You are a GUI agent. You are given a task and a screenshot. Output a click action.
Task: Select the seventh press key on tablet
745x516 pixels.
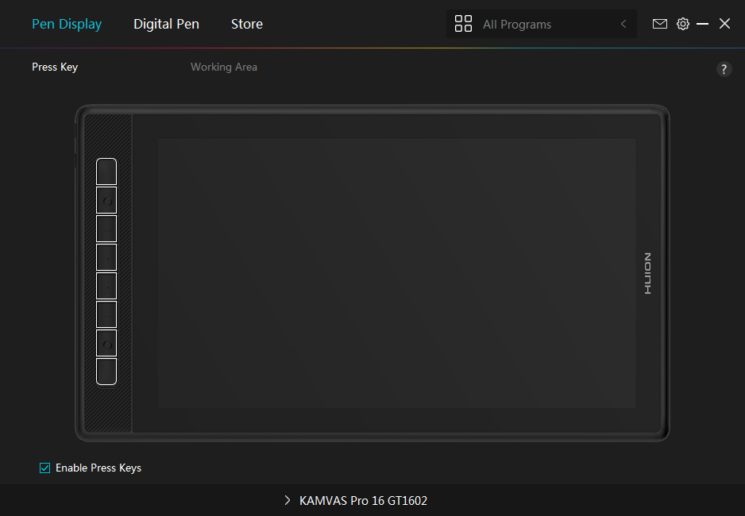point(106,343)
